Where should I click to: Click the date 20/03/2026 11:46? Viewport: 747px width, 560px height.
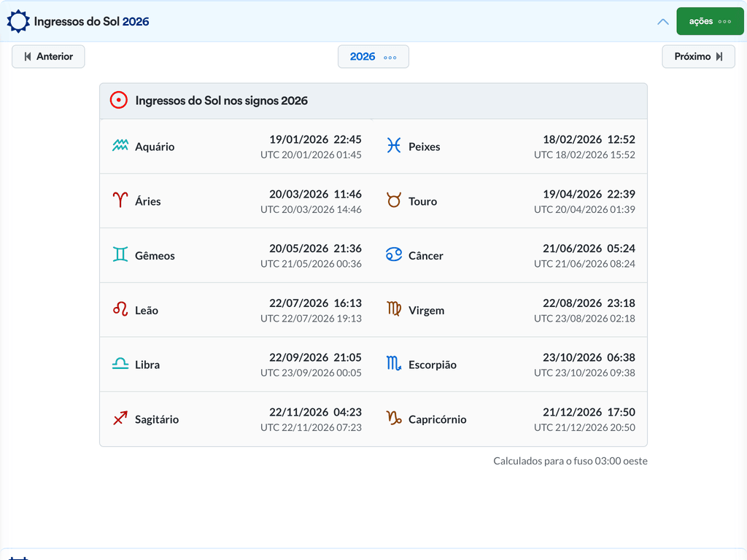click(315, 194)
